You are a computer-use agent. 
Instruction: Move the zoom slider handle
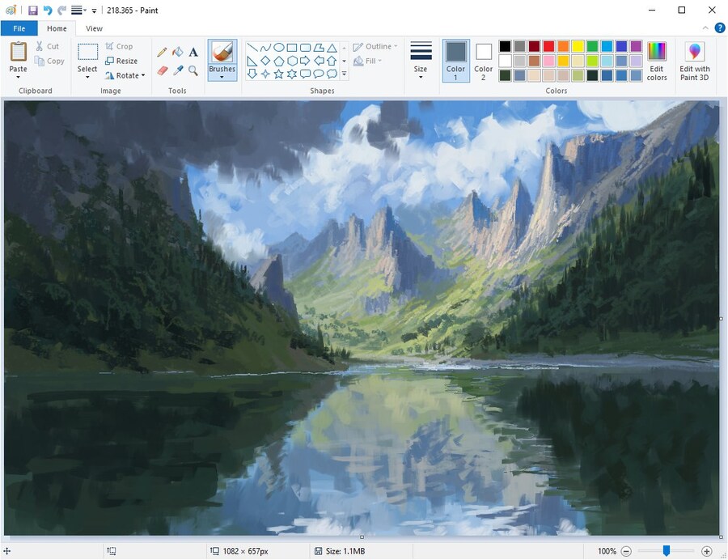pos(667,551)
